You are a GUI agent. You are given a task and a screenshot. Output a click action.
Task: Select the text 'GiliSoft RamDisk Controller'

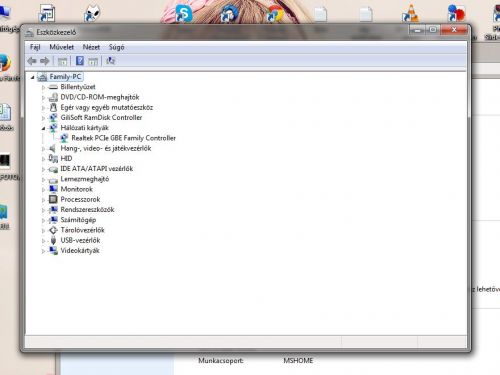(x=101, y=118)
